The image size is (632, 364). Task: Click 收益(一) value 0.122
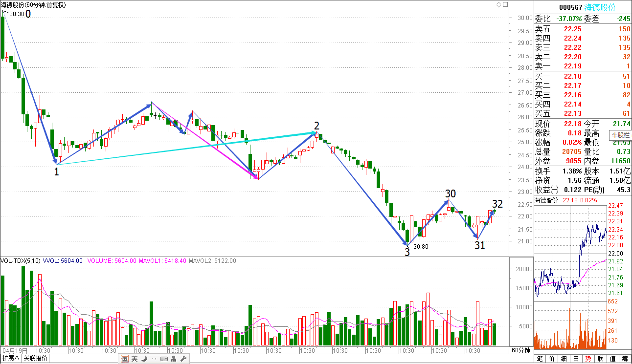pos(573,190)
